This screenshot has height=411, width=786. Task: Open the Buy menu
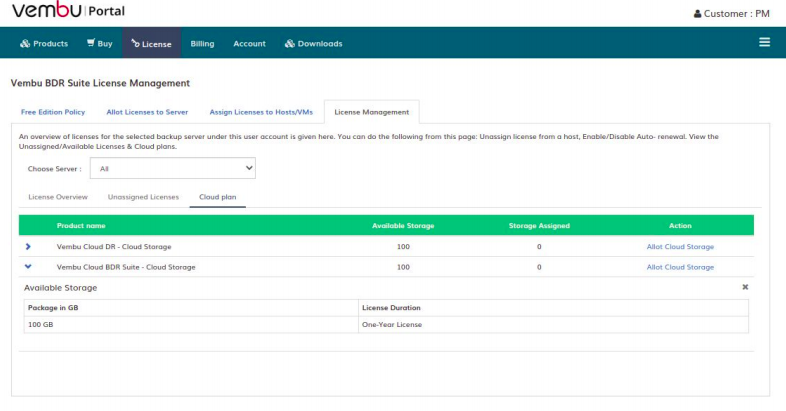coord(99,43)
